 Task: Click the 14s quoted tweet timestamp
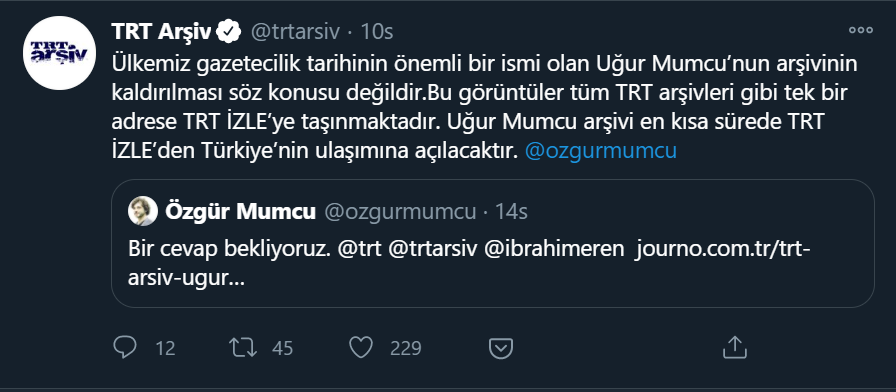510,212
